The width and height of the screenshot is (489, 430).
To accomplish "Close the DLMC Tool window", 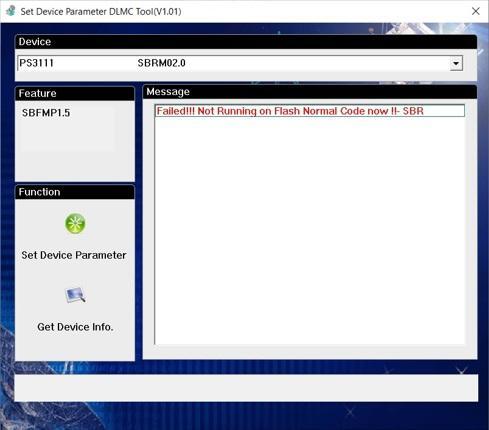I will click(476, 11).
